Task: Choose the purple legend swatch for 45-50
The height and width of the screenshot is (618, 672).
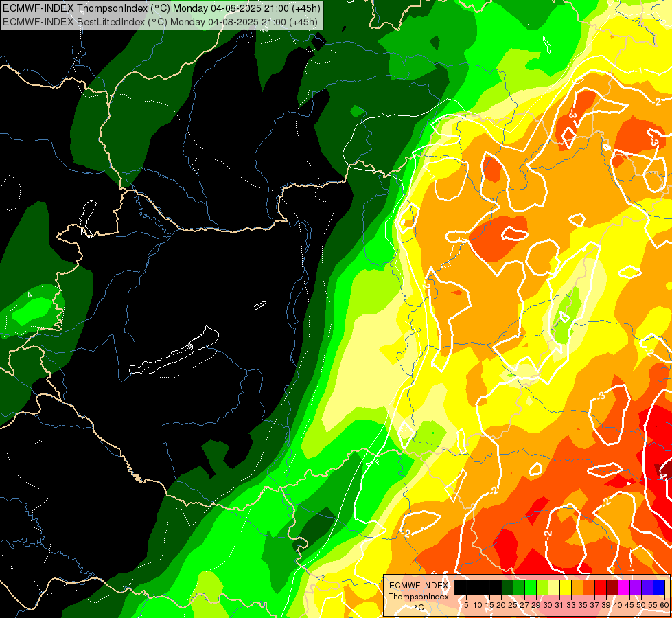Action: [x=636, y=587]
